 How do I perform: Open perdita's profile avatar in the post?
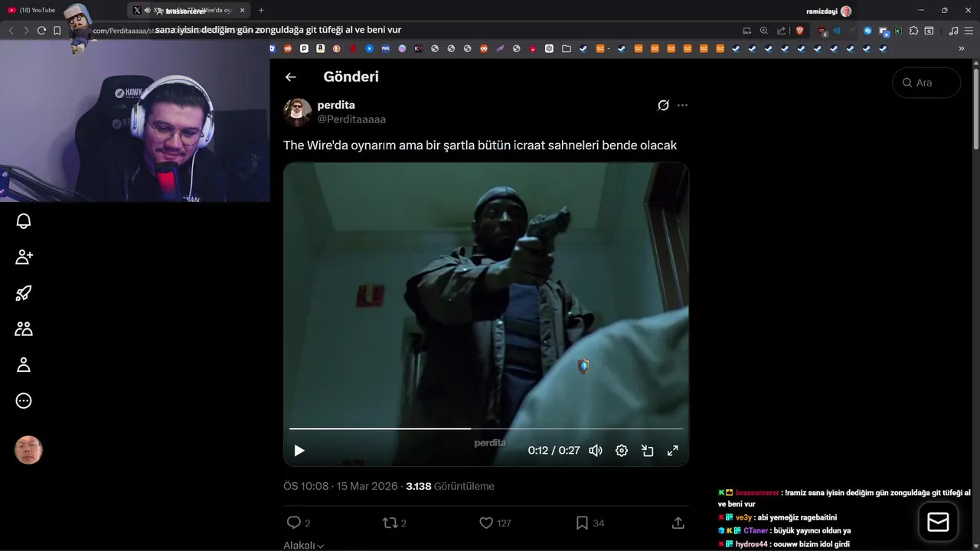297,112
